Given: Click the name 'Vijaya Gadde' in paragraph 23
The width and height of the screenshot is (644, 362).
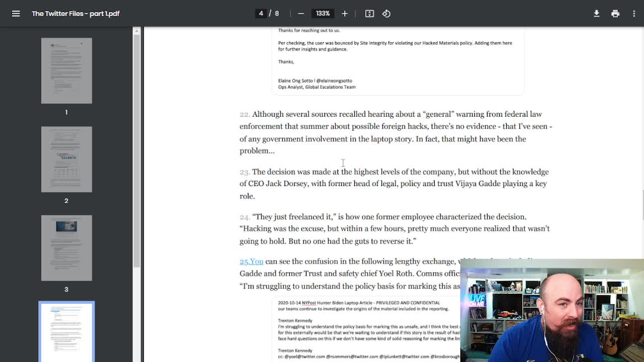Looking at the screenshot, I should coord(478,184).
